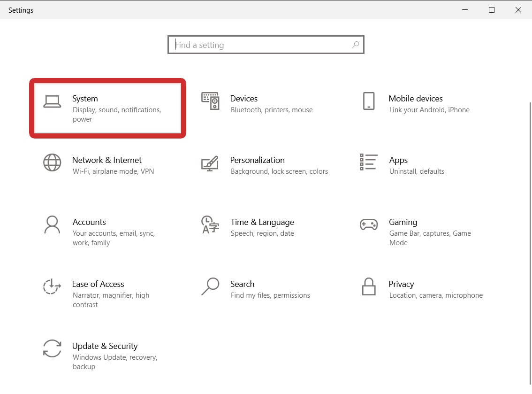
Task: Click the Accounts person icon
Action: pos(52,224)
